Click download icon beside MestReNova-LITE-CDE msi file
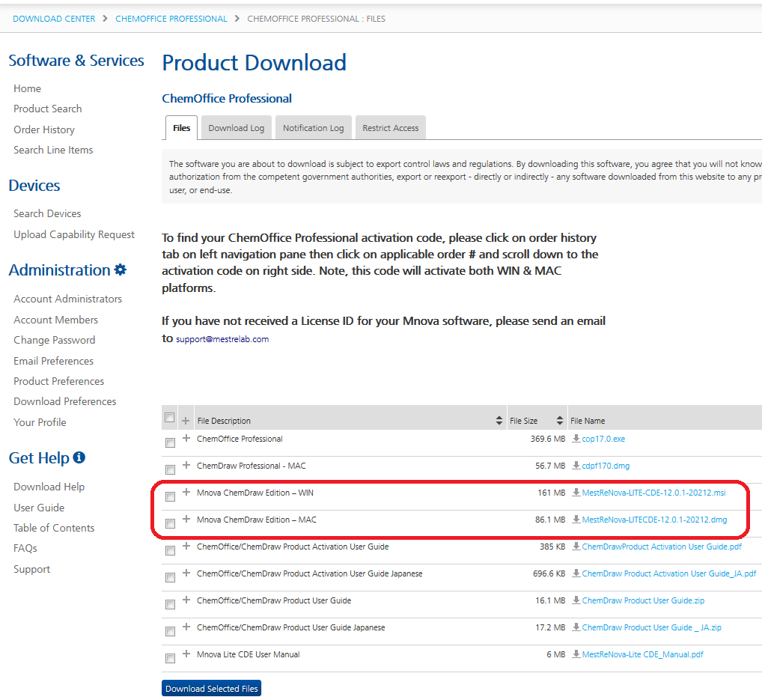This screenshot has height=700, width=762. (x=576, y=493)
